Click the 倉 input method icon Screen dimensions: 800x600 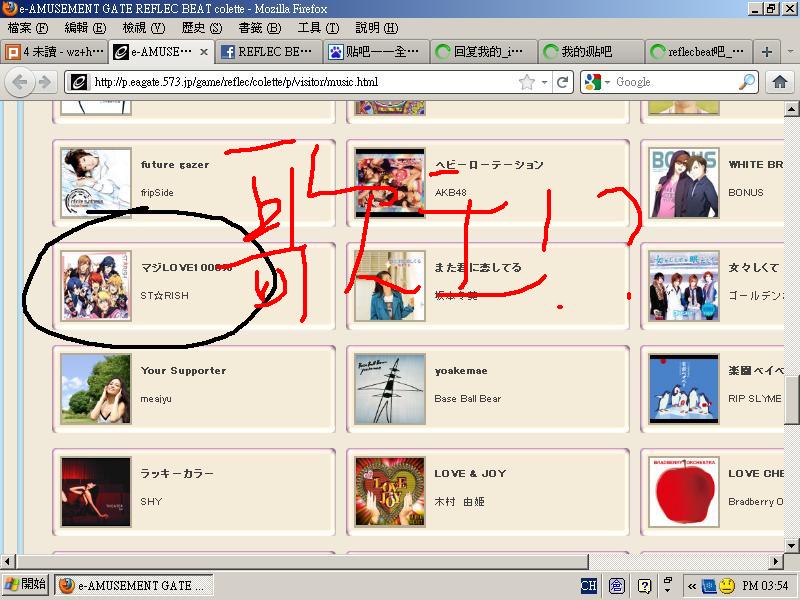616,586
